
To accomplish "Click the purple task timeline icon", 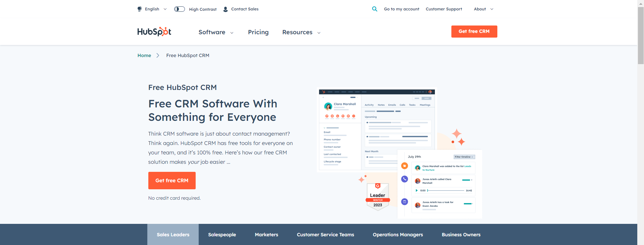I will 405,202.
